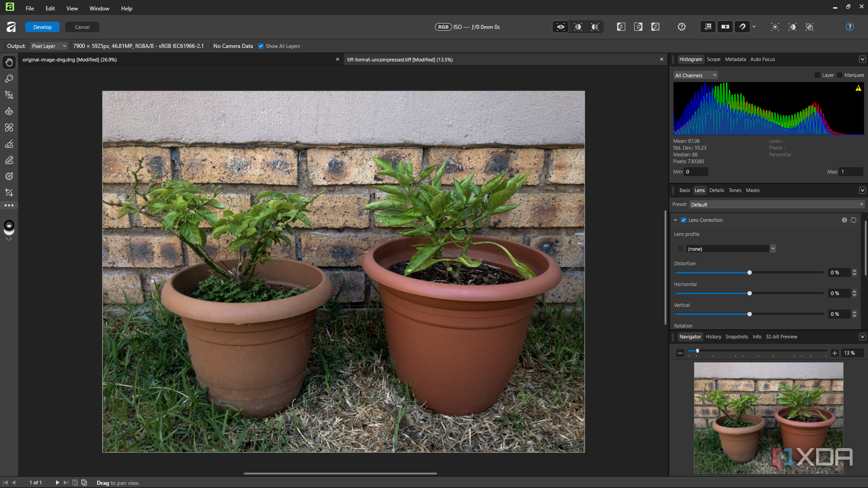Click the RGB color format button
Image resolution: width=868 pixels, height=488 pixels.
tap(443, 27)
